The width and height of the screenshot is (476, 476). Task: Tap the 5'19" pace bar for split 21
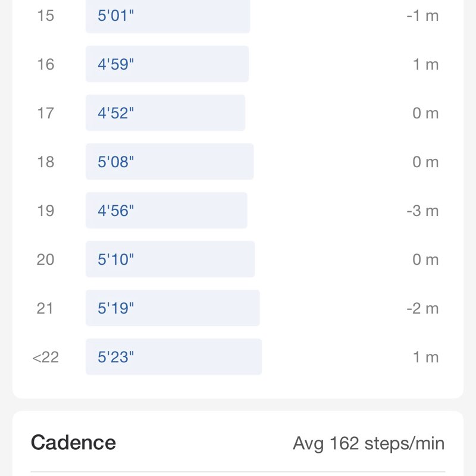(x=172, y=308)
